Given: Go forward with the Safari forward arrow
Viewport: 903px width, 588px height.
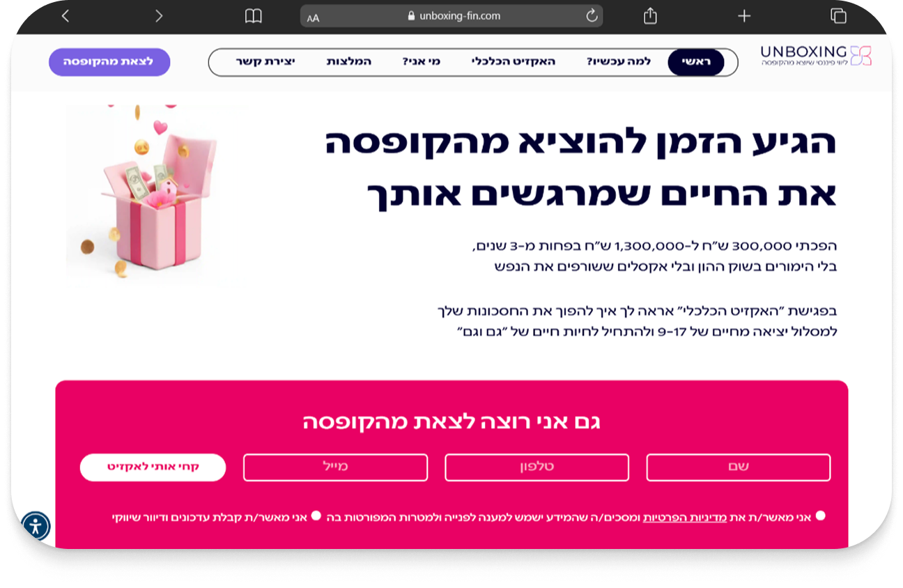Looking at the screenshot, I should pyautogui.click(x=159, y=15).
